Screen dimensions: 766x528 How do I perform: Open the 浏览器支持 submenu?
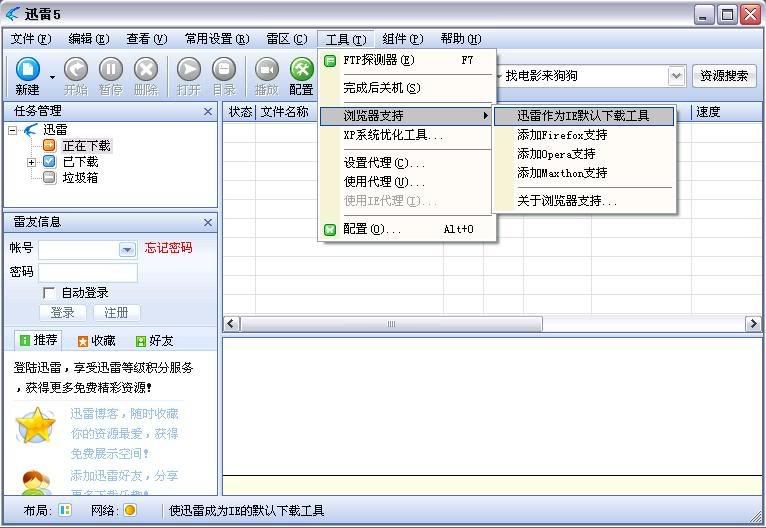tap(405, 116)
